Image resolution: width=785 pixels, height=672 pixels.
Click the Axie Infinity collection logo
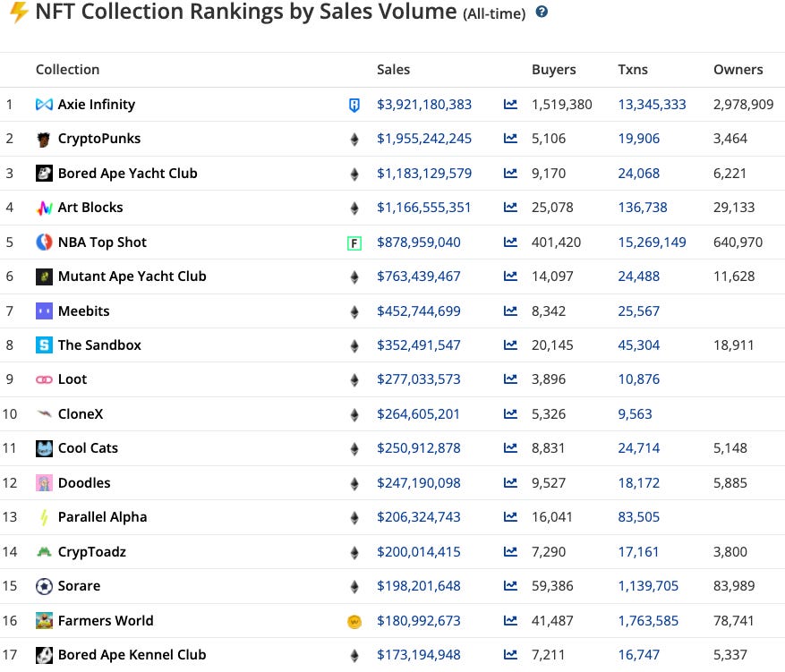pyautogui.click(x=44, y=104)
